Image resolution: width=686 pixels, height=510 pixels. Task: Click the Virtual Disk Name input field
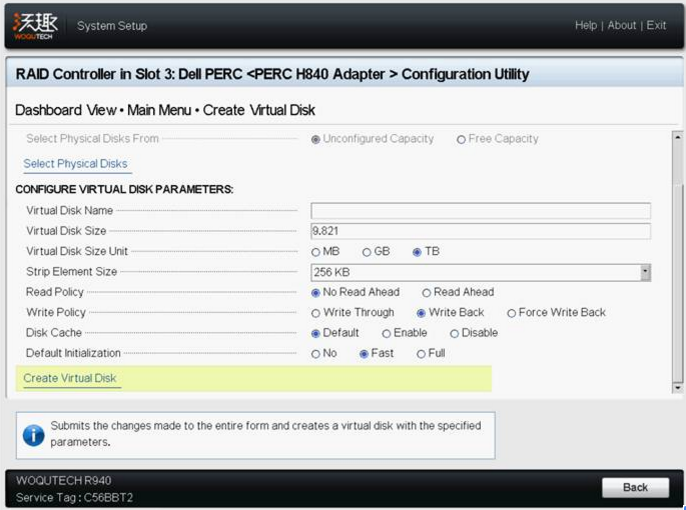coord(481,211)
